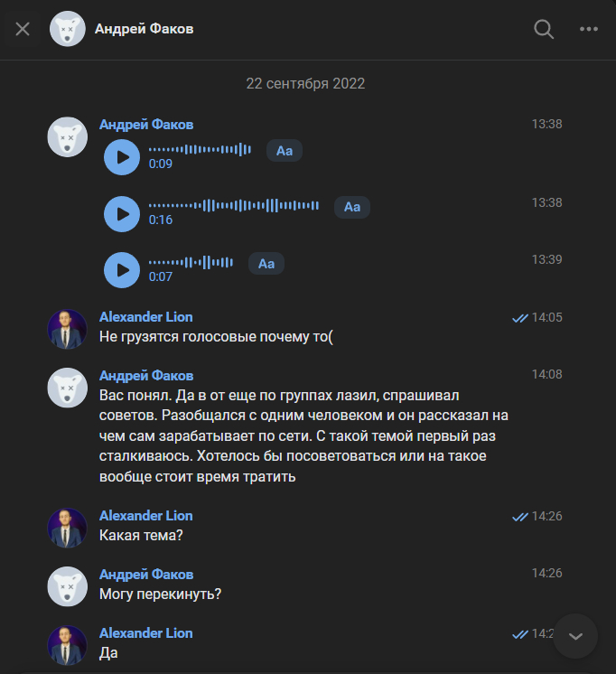The image size is (616, 674).
Task: Open the three-dots more options menu
Action: 589,29
